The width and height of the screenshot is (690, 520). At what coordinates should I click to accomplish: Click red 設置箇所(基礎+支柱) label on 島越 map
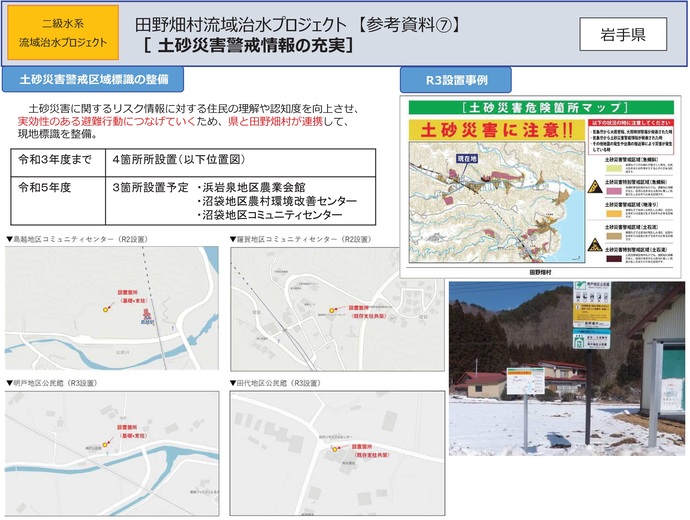132,297
